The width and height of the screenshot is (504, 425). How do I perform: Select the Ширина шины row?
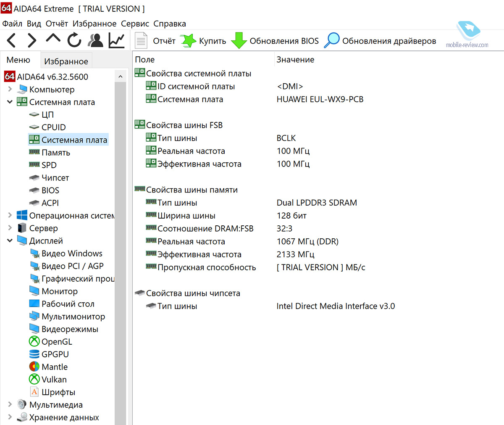(x=181, y=216)
